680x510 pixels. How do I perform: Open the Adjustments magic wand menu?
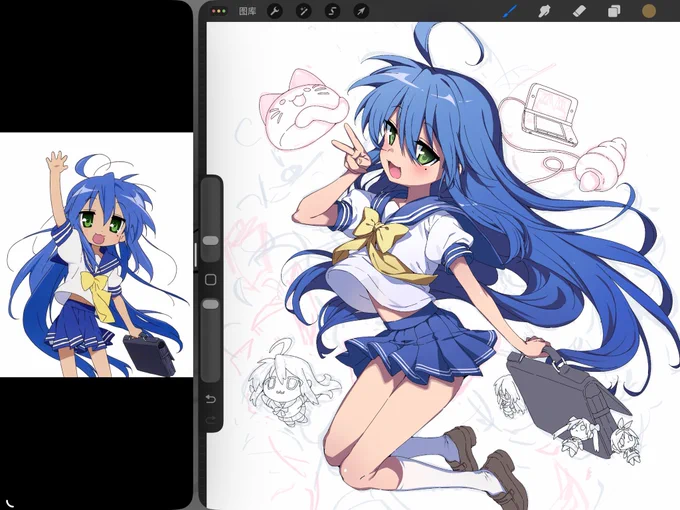pyautogui.click(x=304, y=11)
